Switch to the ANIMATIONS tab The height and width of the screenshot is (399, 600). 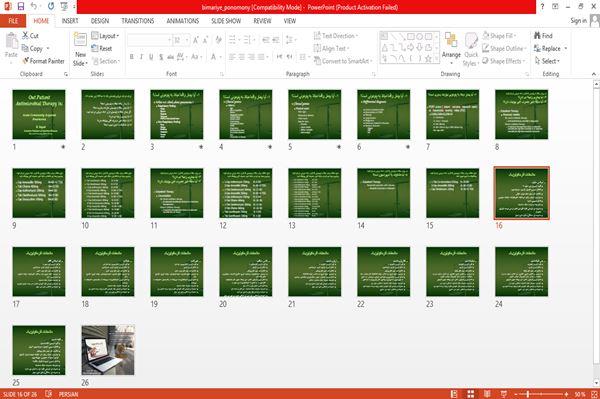point(183,21)
